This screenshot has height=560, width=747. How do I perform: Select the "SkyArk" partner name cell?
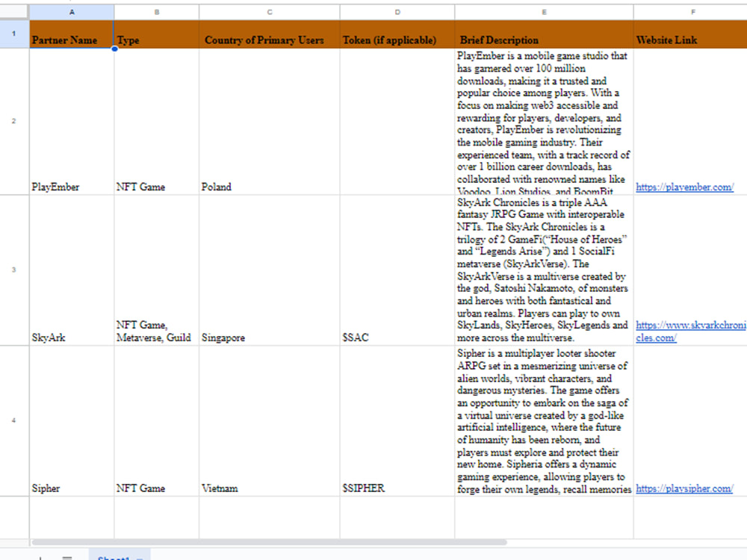(x=72, y=270)
